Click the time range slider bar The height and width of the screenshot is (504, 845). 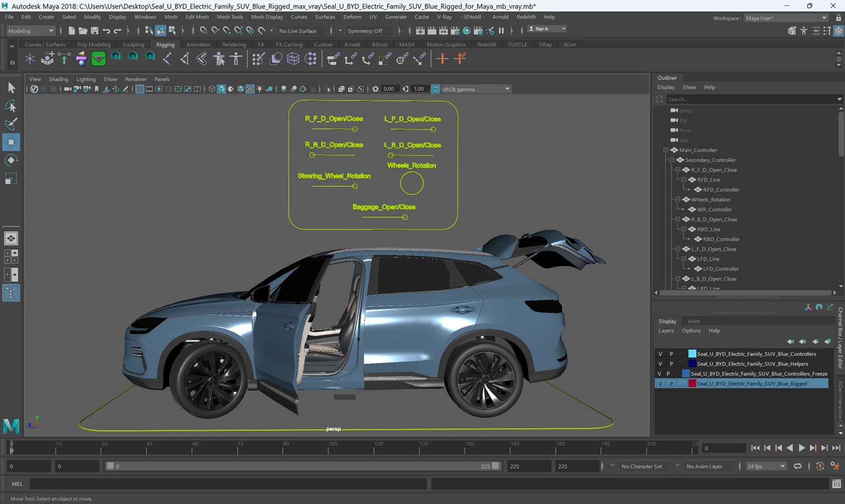point(303,466)
